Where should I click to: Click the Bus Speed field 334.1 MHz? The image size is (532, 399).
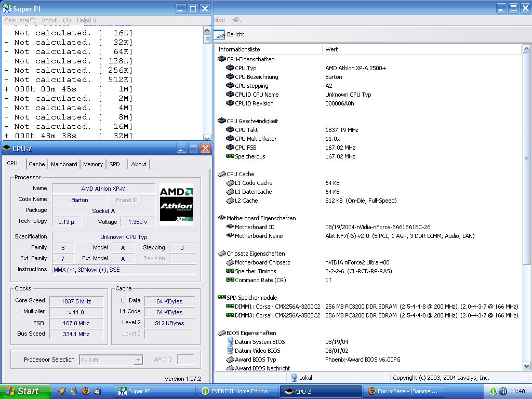click(x=76, y=334)
